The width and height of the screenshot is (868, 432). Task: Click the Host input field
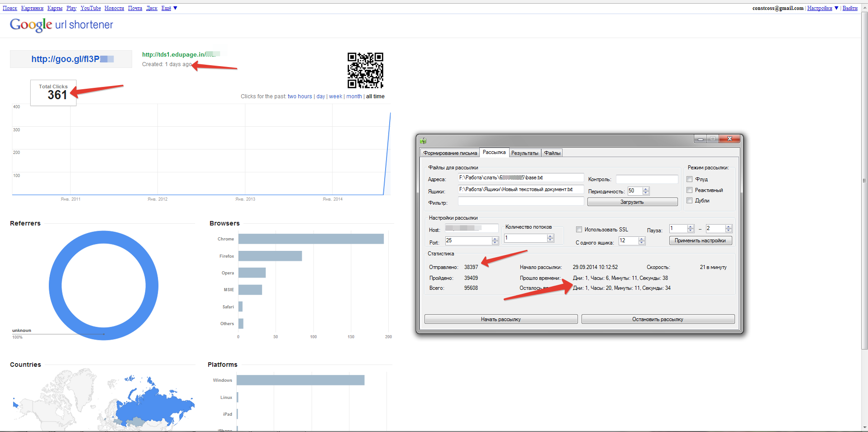472,228
